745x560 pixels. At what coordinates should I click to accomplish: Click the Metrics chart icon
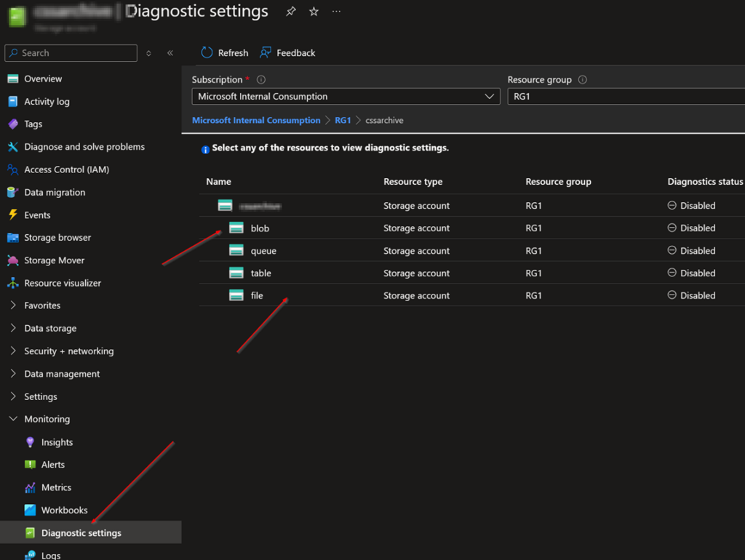(x=30, y=487)
